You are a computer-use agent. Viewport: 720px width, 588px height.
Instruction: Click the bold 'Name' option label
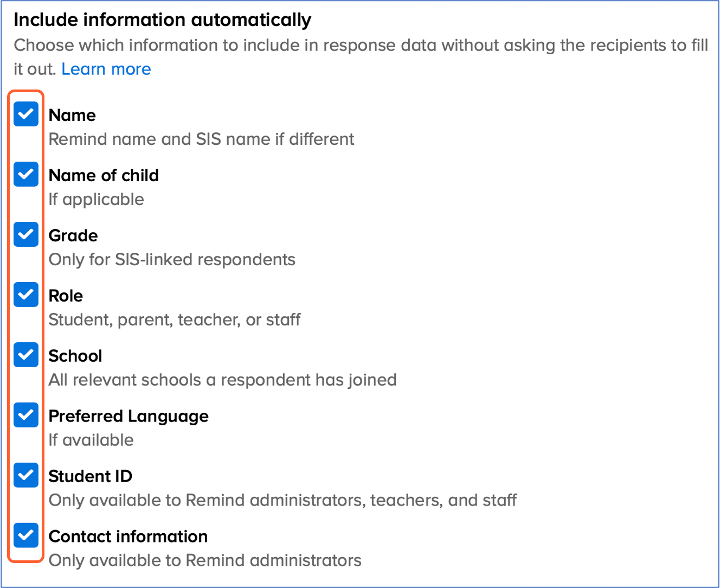(72, 116)
